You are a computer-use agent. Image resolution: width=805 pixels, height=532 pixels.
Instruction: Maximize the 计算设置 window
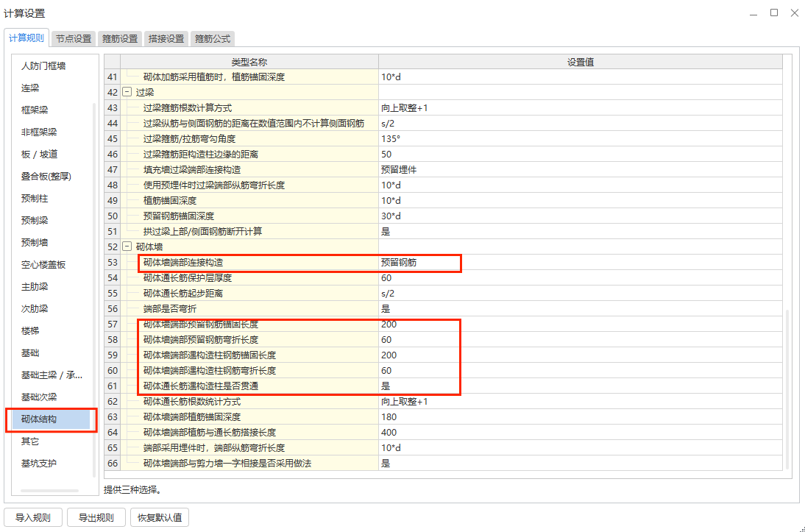[774, 13]
